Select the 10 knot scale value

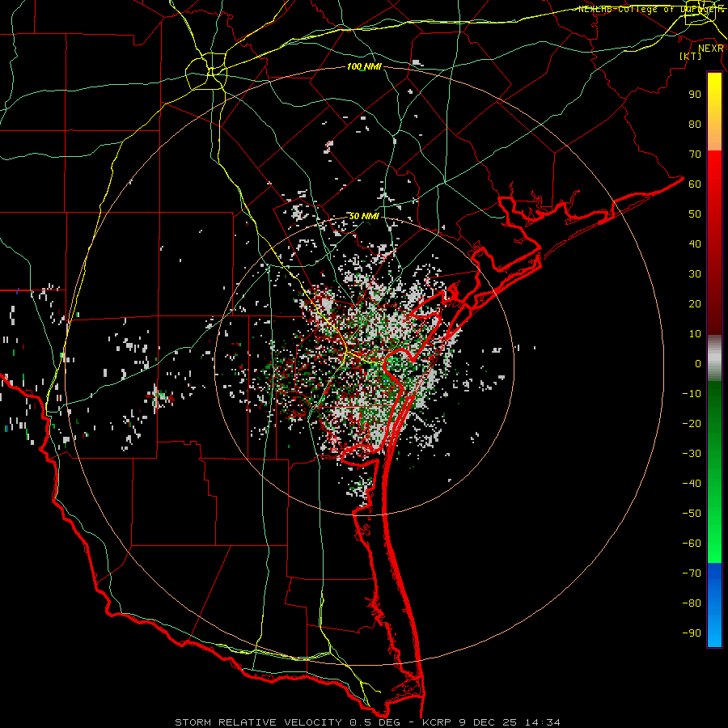point(695,334)
